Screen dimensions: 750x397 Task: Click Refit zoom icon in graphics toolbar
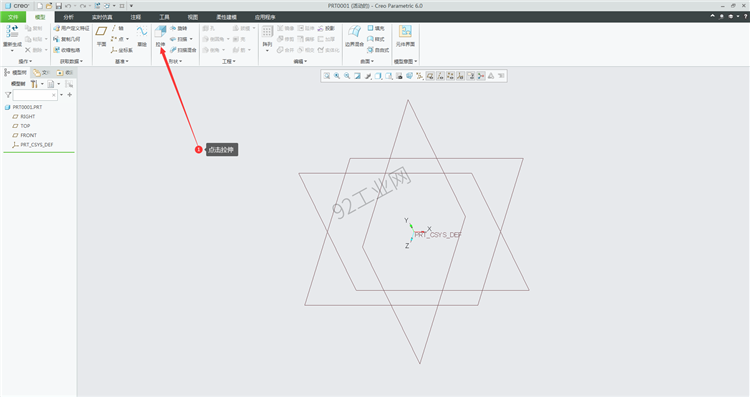click(327, 76)
